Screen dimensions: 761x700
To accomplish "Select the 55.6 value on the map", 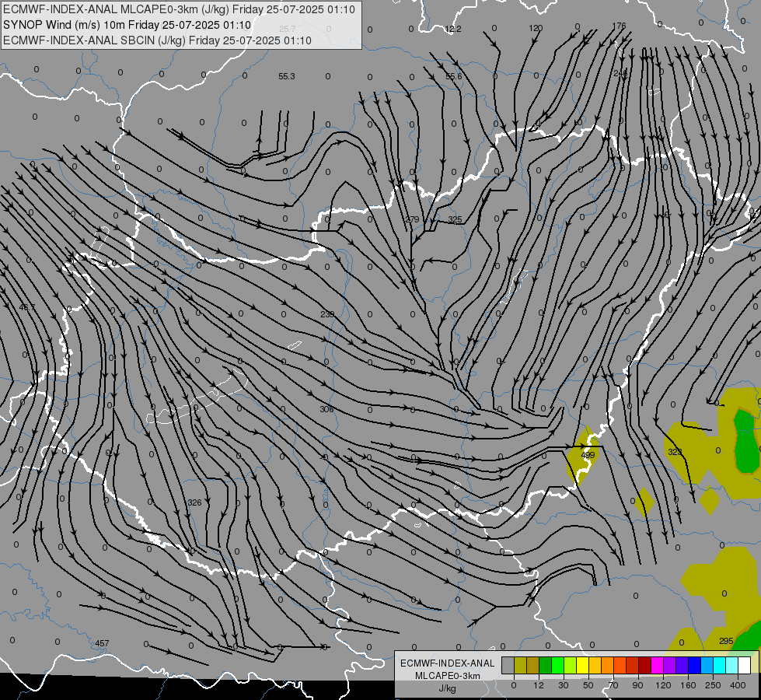I will (x=453, y=76).
